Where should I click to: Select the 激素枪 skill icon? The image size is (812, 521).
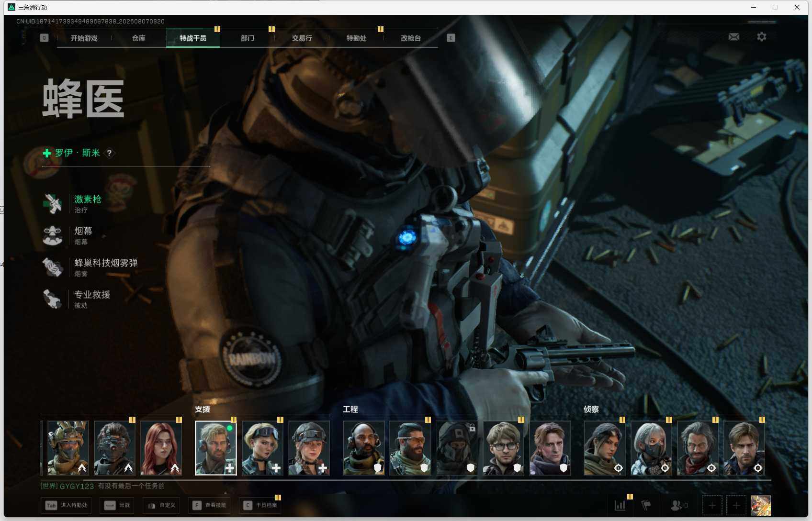(53, 204)
